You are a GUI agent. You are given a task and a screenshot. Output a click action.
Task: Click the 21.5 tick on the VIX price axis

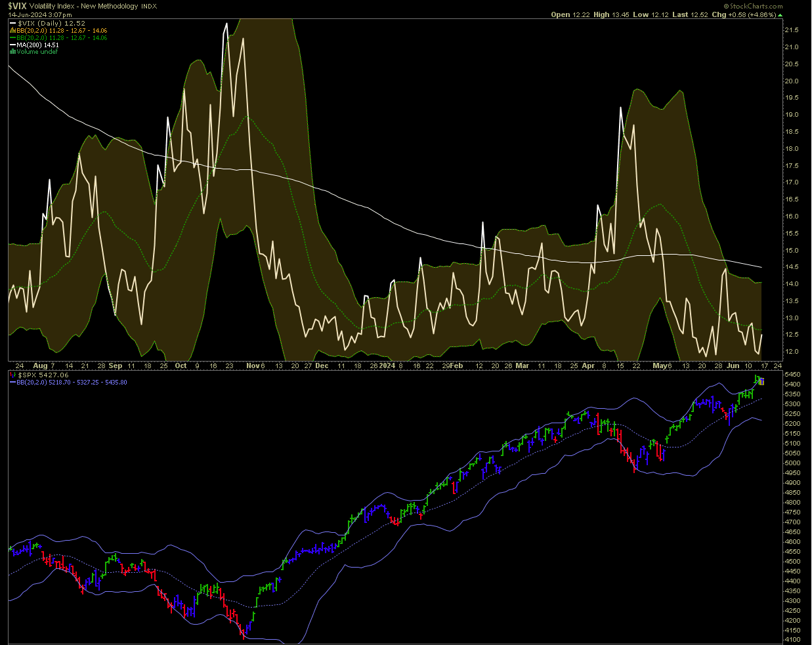point(792,30)
